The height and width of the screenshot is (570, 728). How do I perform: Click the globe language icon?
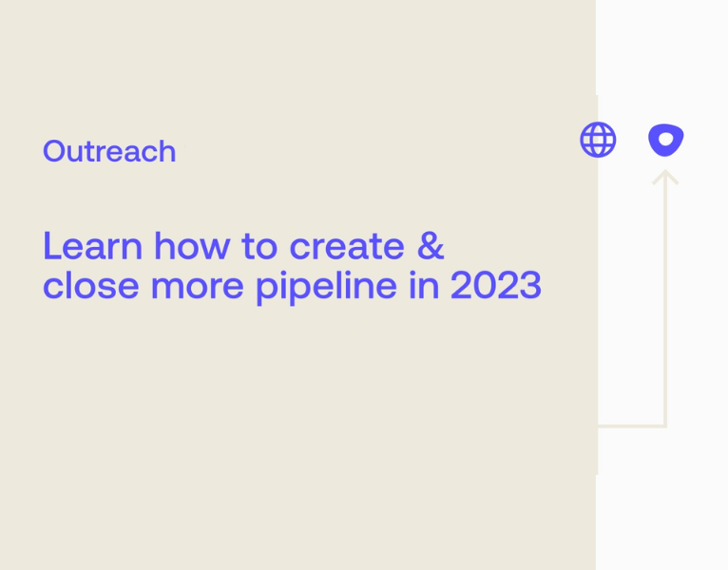(x=598, y=140)
